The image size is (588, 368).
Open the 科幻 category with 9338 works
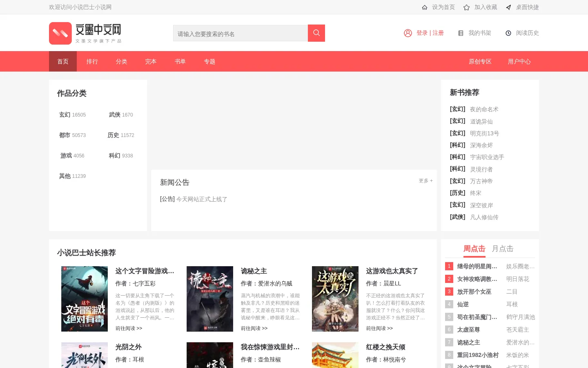(121, 156)
